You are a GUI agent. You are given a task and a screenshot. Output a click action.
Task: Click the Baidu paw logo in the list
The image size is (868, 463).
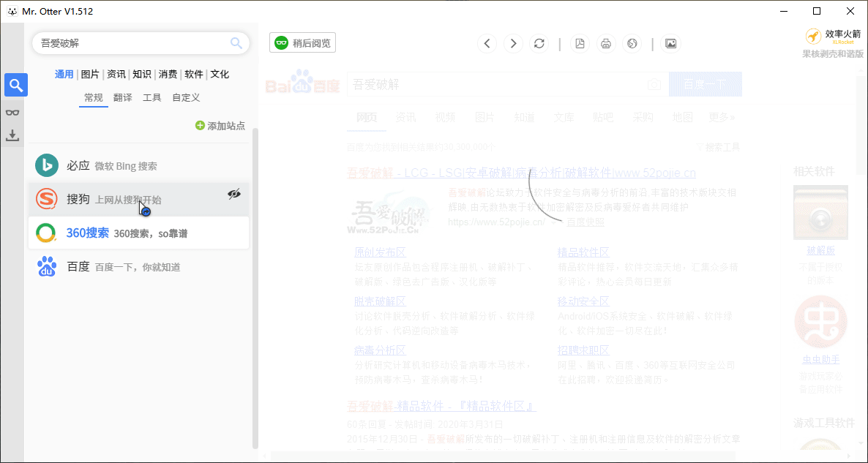click(x=47, y=267)
